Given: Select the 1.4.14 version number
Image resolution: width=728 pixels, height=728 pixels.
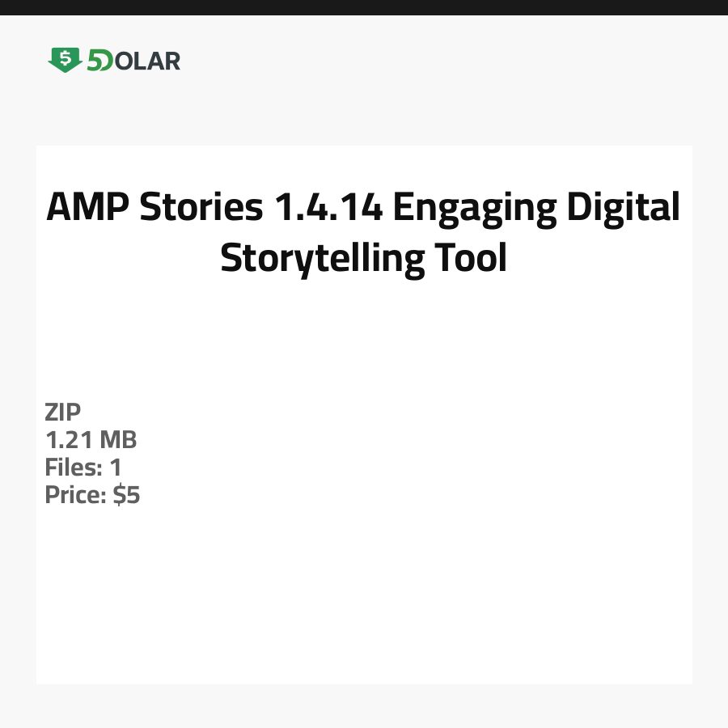Looking at the screenshot, I should [328, 208].
